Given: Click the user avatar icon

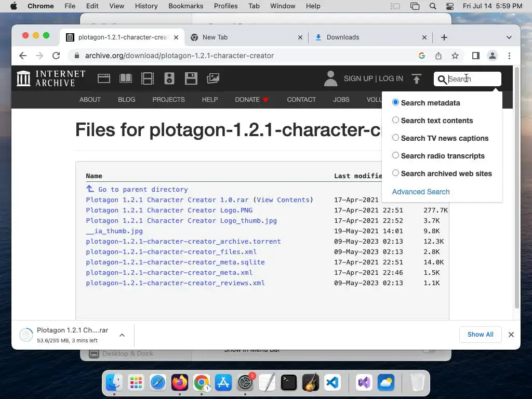Looking at the screenshot, I should [x=330, y=78].
